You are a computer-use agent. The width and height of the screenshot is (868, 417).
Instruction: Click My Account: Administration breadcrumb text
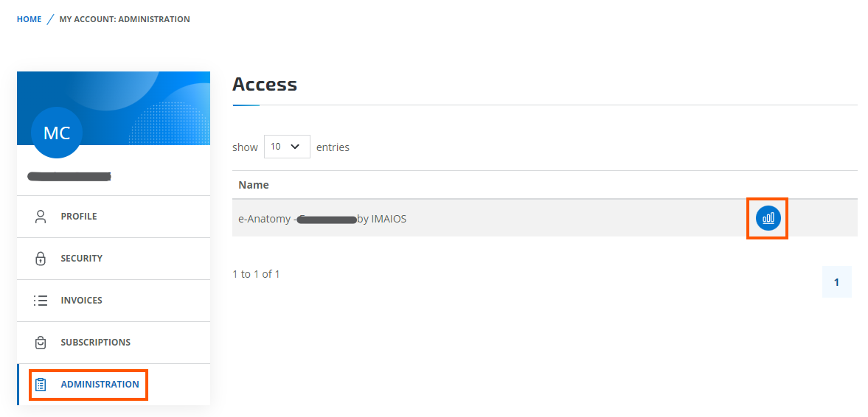point(125,19)
